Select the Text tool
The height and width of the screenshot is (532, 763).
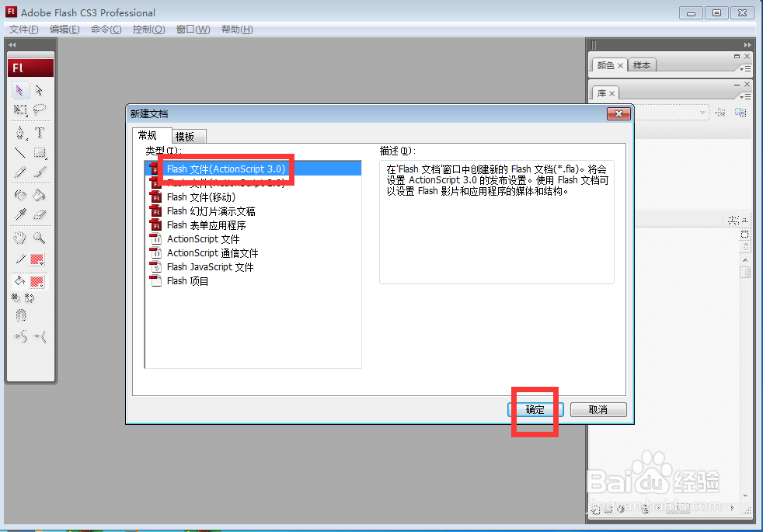40,132
